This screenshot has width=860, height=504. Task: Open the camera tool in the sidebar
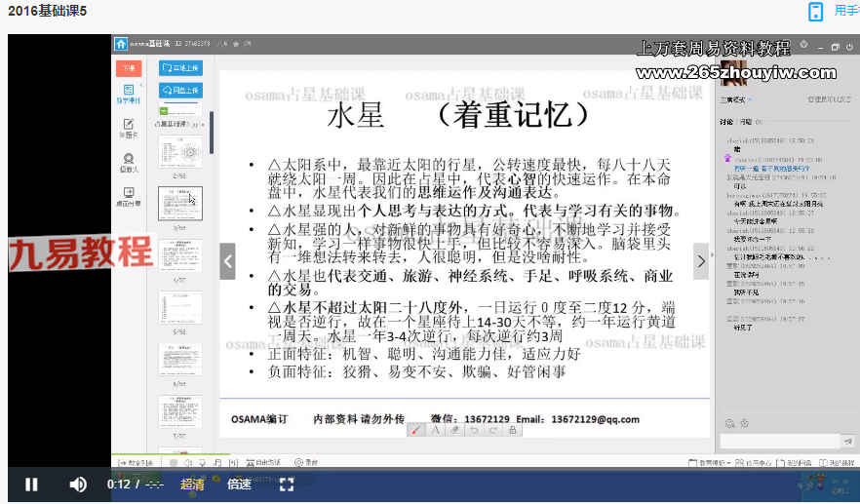pyautogui.click(x=129, y=163)
